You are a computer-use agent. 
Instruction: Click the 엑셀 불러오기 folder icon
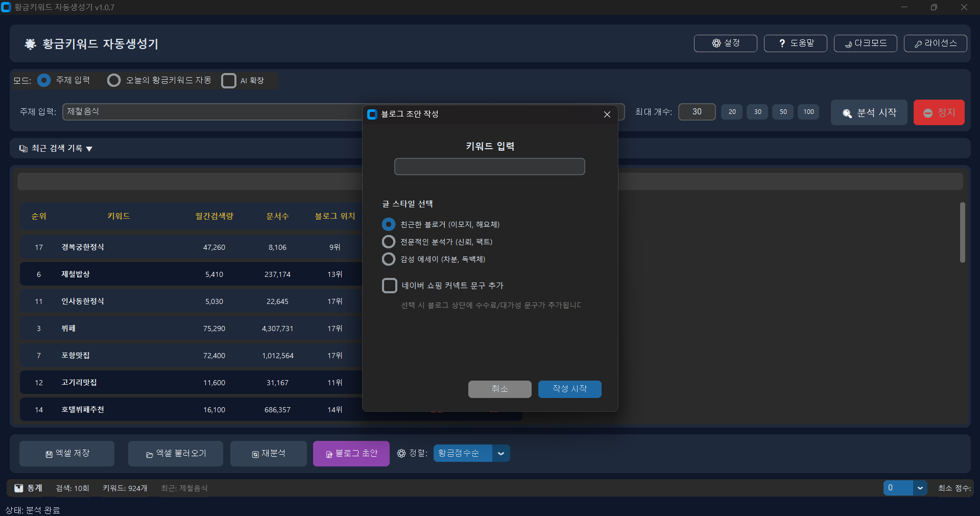[150, 455]
